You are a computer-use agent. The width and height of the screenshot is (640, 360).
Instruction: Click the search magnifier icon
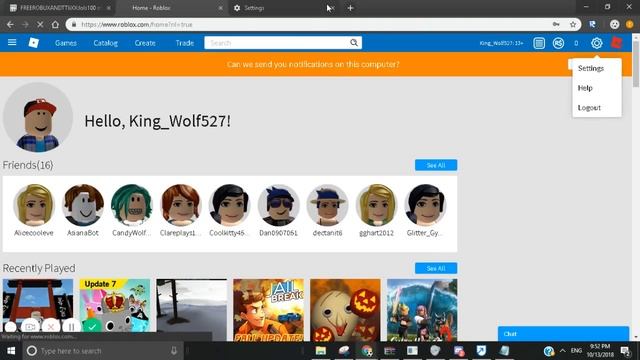pyautogui.click(x=354, y=42)
